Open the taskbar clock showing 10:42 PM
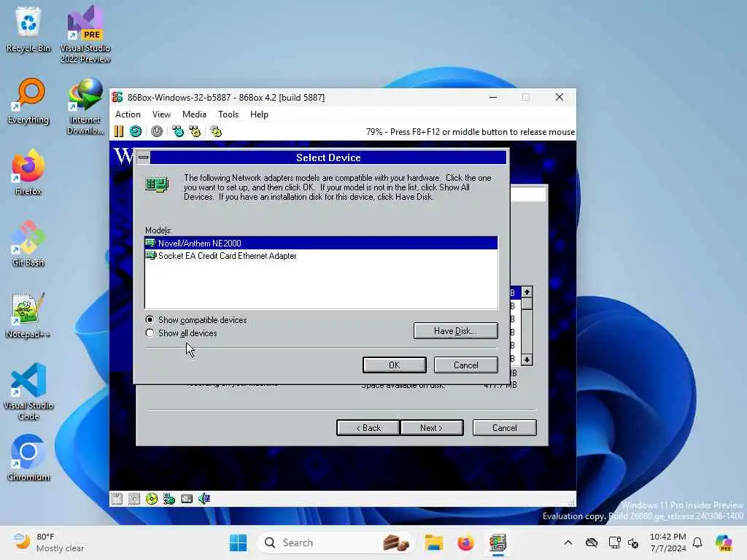 point(668,542)
